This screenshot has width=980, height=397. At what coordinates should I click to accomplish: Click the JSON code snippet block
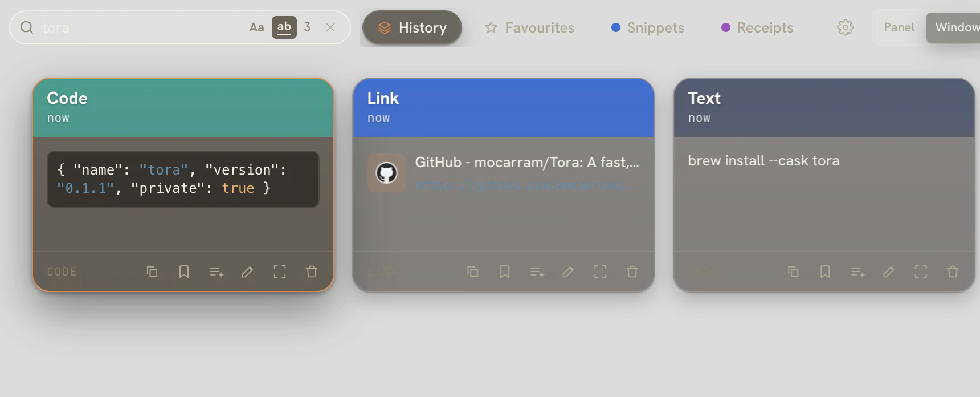coord(183,179)
